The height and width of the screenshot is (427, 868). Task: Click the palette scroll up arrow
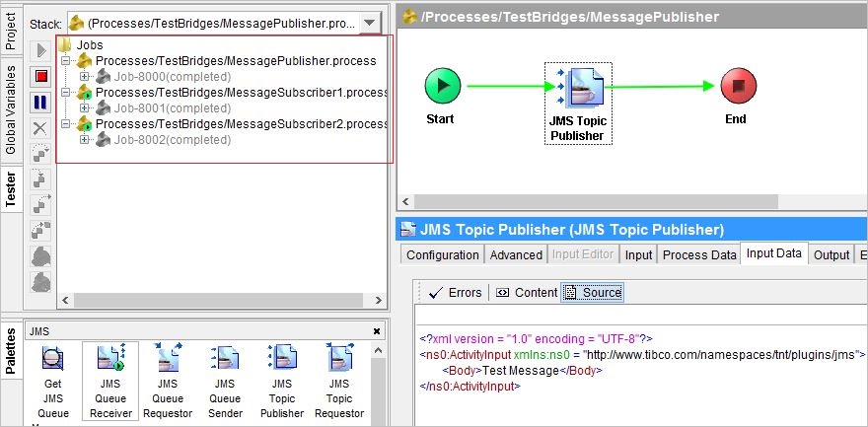[x=379, y=351]
